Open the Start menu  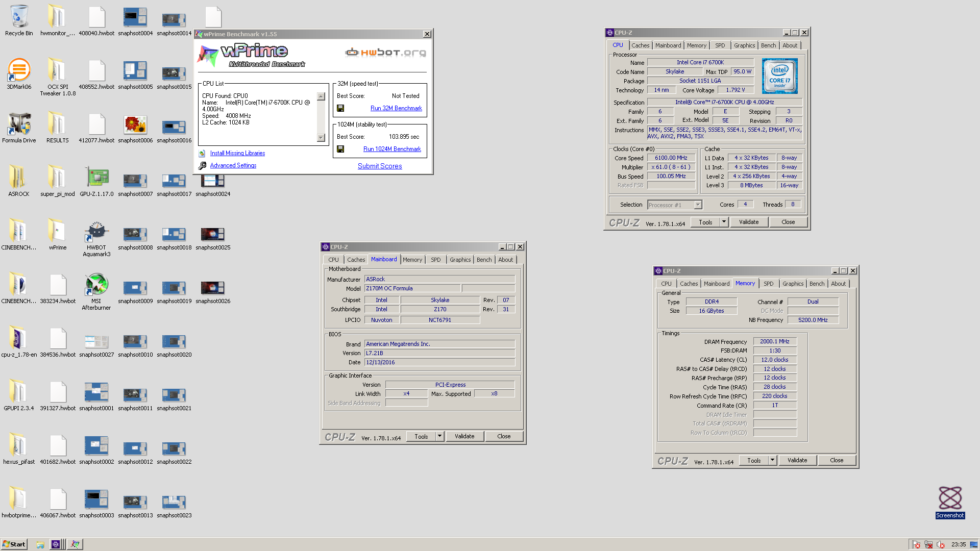pos(14,544)
